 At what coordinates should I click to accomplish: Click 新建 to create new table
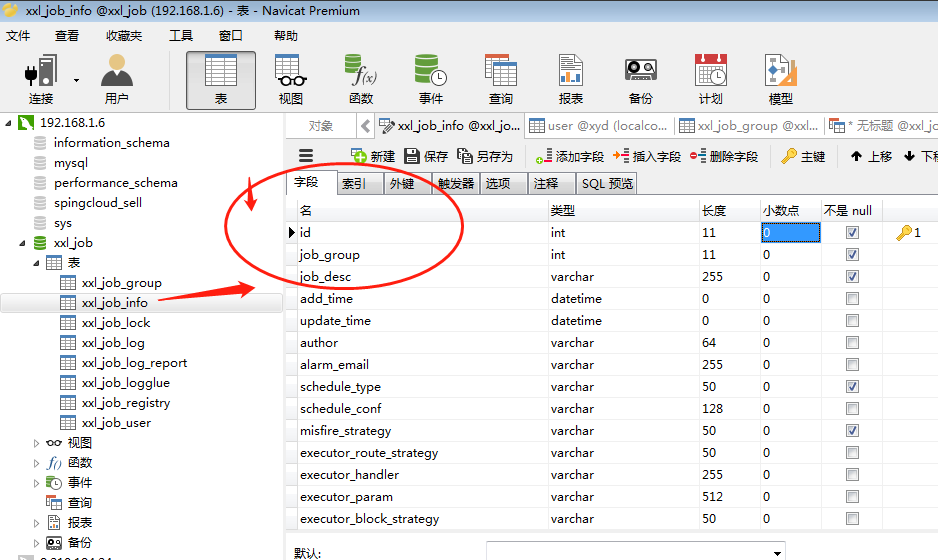(x=373, y=156)
